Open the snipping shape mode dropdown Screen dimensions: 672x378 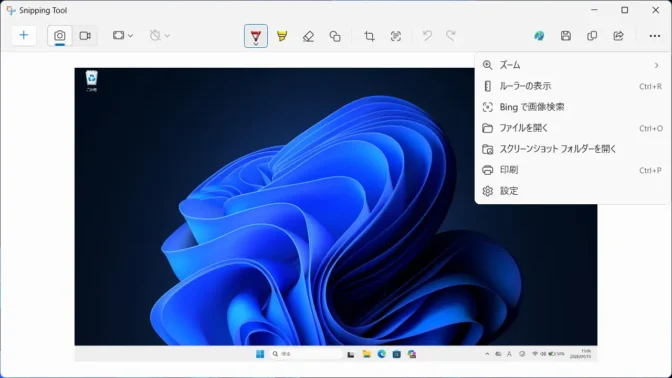123,36
